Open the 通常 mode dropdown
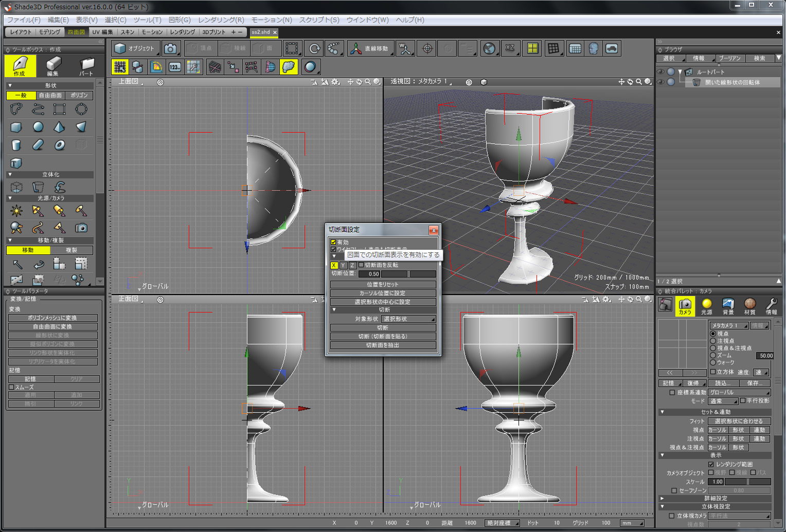Viewport: 786px width, 532px height. pyautogui.click(x=723, y=401)
